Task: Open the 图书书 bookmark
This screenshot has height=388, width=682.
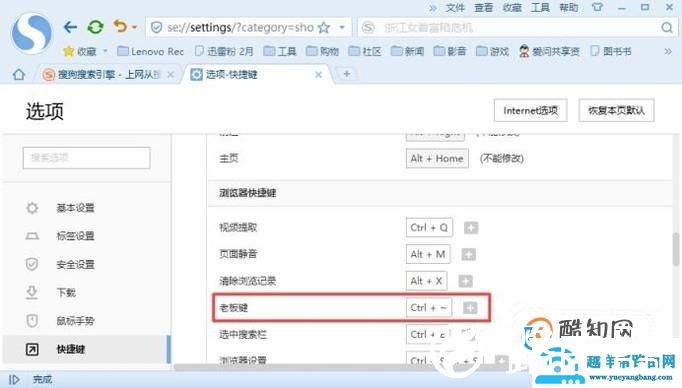Action: pos(611,52)
